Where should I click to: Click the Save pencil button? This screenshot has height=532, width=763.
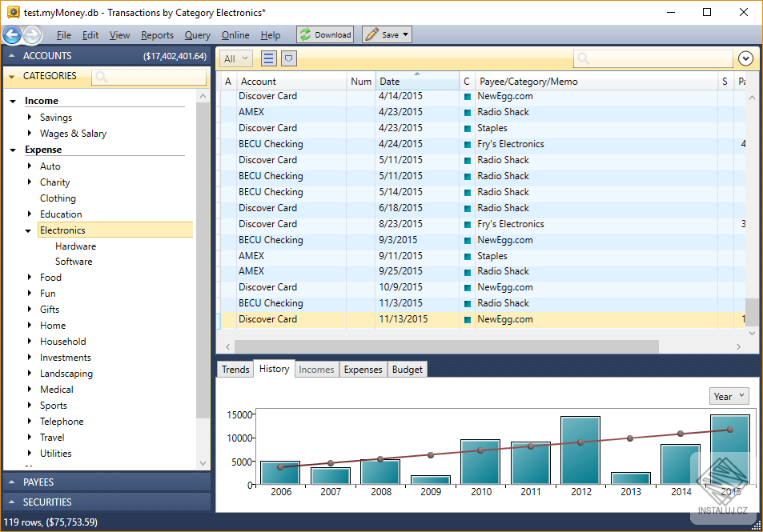381,34
